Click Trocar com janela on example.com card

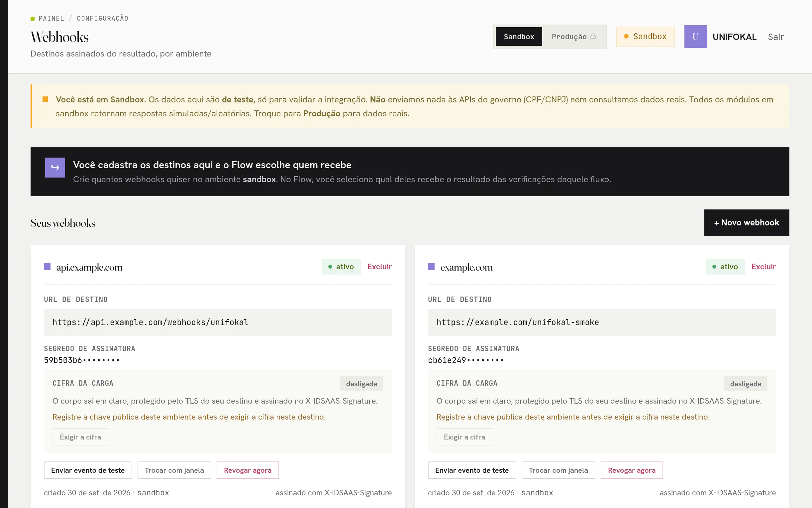click(x=558, y=470)
